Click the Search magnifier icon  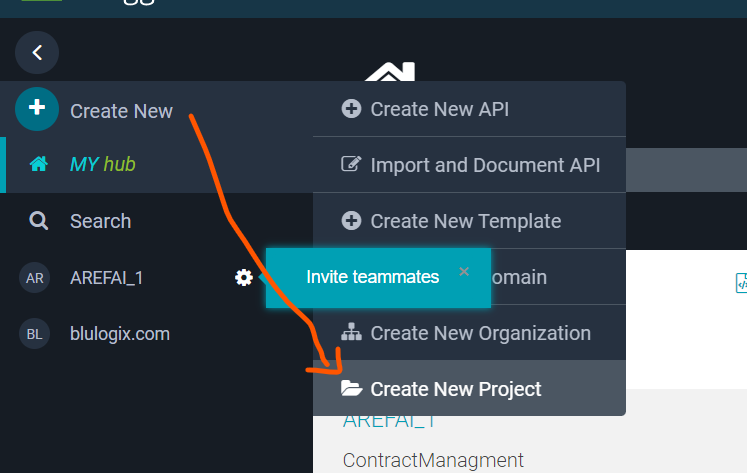point(39,221)
